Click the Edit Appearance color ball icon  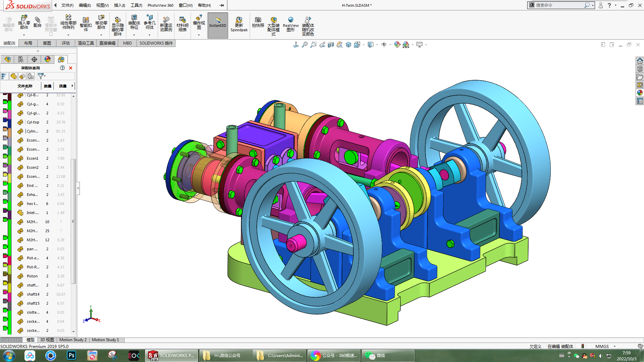click(397, 45)
